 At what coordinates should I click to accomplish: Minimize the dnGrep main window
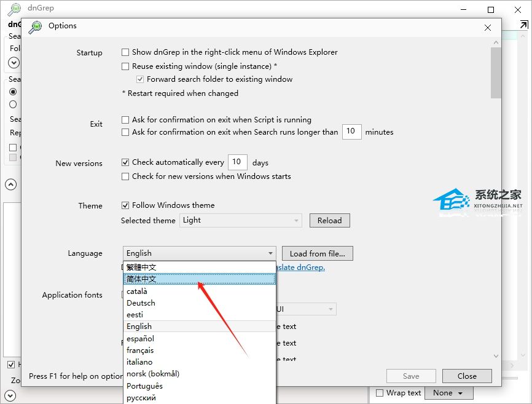(x=463, y=10)
